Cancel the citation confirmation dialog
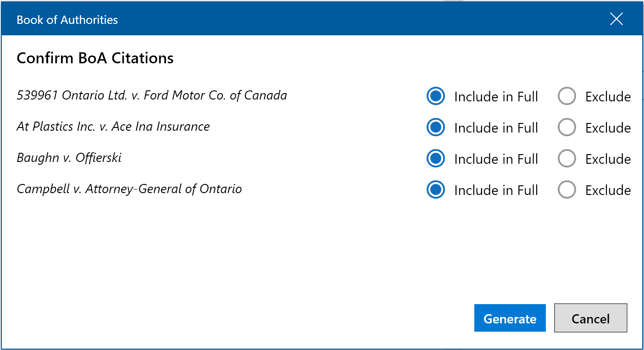This screenshot has width=644, height=350. pos(590,318)
